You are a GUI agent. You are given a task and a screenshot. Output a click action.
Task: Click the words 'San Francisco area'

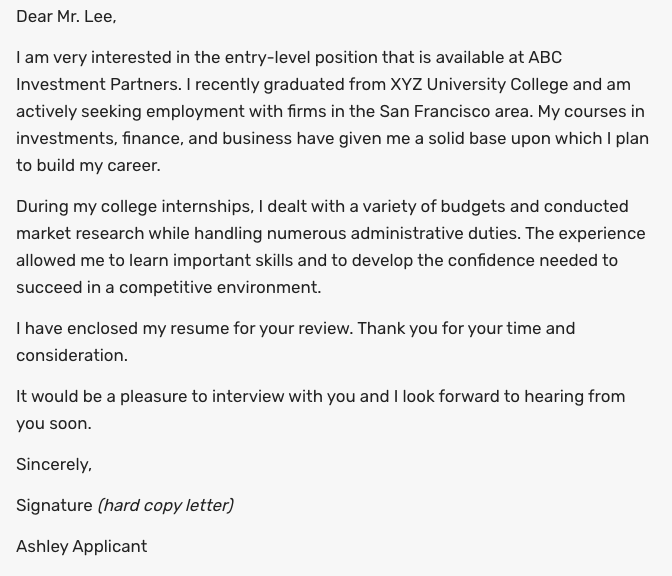tap(456, 111)
